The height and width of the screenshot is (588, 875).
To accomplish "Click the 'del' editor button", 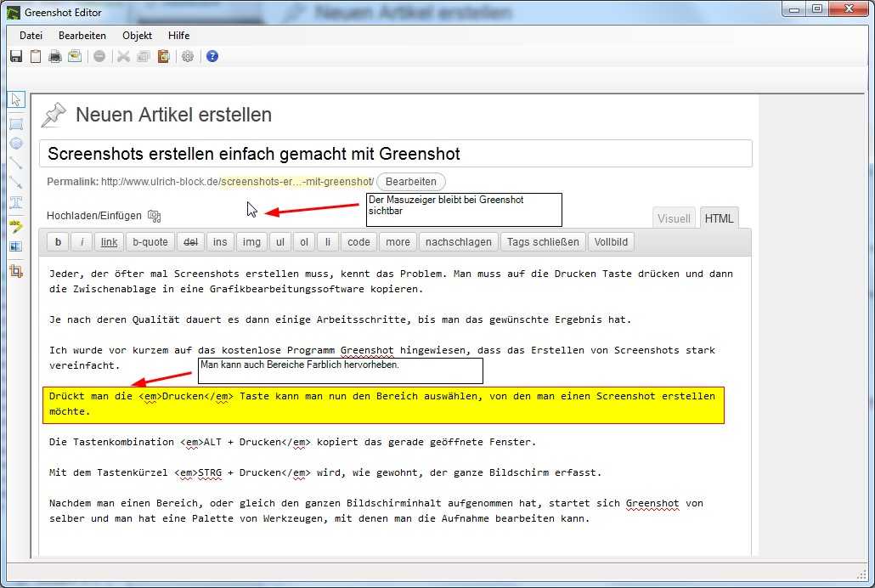I will (191, 242).
